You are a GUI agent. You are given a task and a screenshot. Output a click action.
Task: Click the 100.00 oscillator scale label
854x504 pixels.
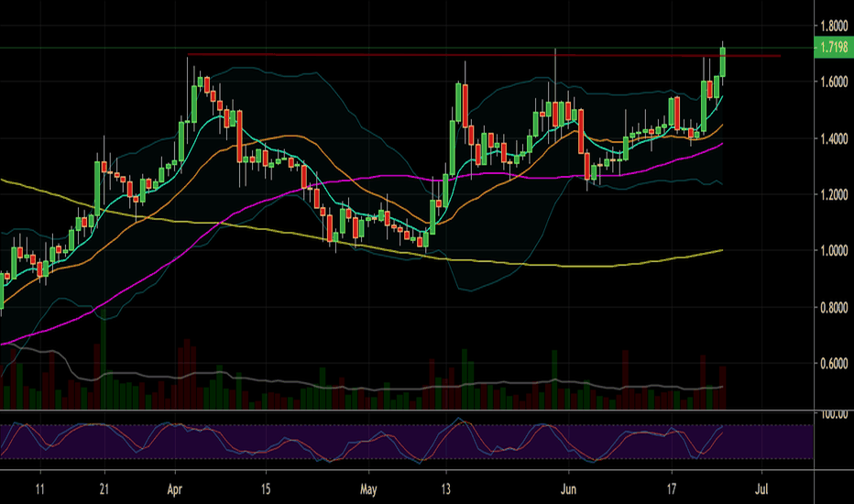click(x=835, y=414)
